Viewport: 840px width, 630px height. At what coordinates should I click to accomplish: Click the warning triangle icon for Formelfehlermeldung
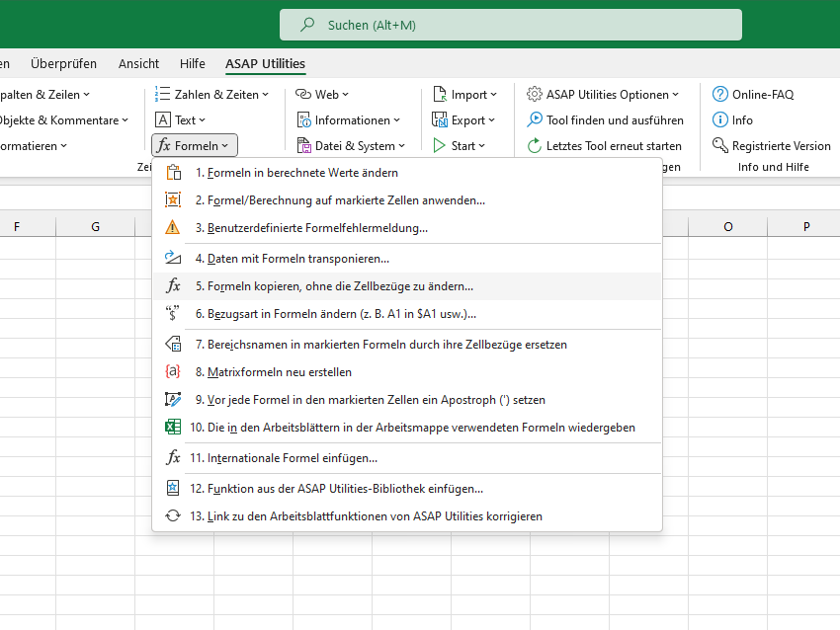click(173, 227)
